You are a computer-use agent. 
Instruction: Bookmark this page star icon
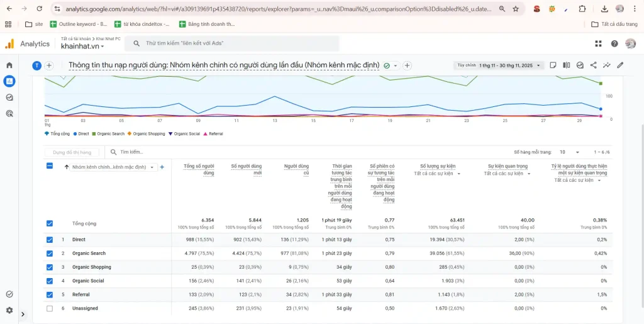click(x=516, y=9)
